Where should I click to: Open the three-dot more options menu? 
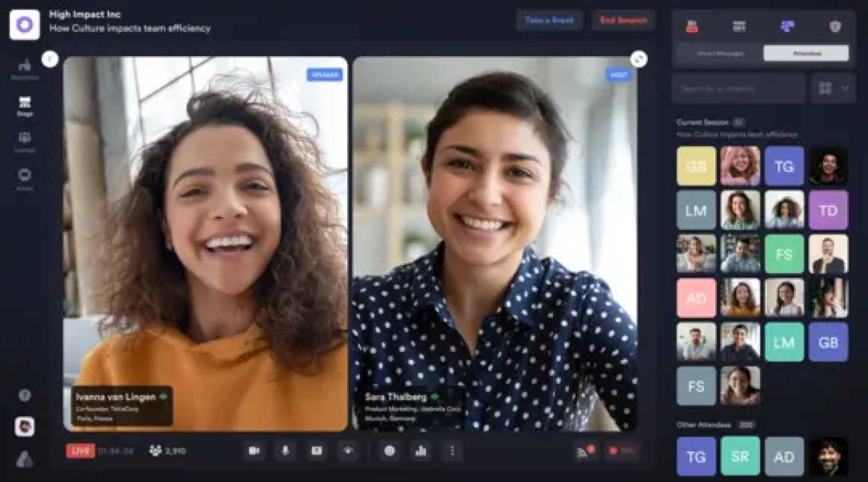point(452,451)
